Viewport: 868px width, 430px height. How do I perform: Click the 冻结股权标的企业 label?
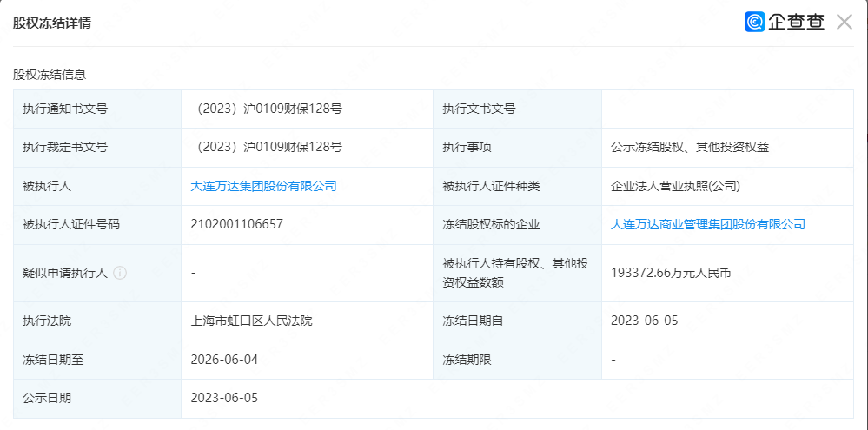[491, 225]
